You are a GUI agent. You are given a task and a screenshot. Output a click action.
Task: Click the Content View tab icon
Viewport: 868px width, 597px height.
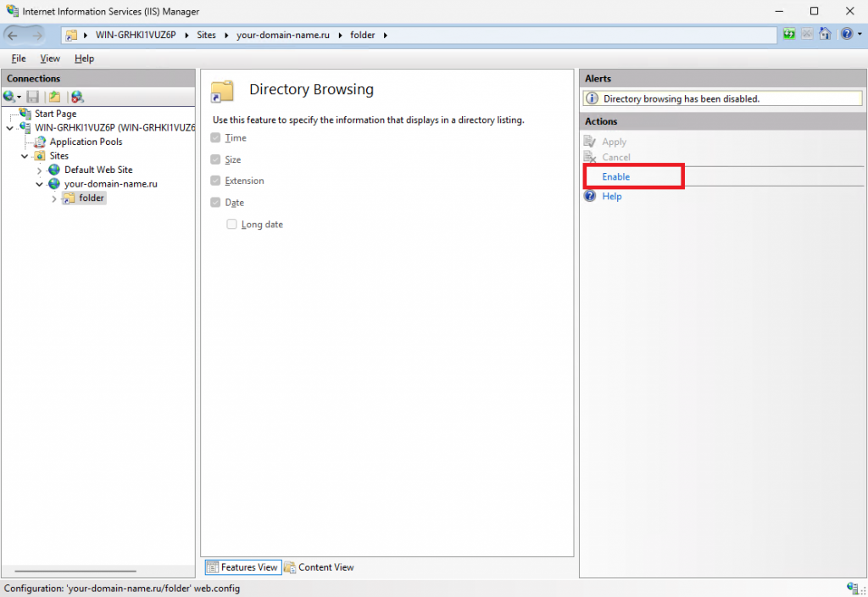click(x=290, y=567)
